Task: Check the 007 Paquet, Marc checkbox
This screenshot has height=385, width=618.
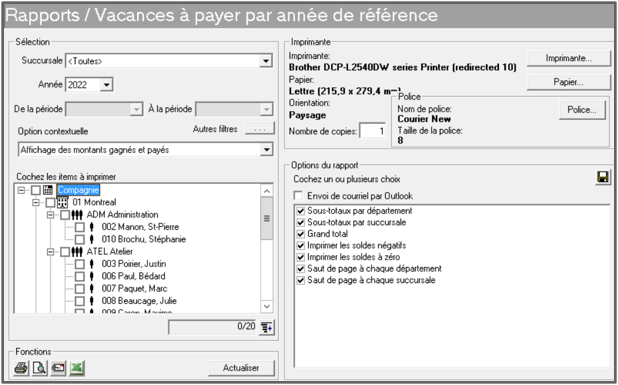Action: pyautogui.click(x=80, y=289)
